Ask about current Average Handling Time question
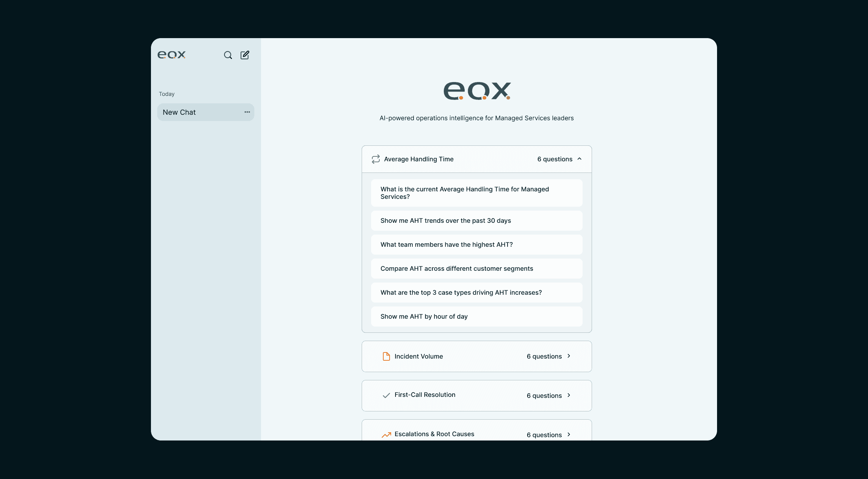 [476, 193]
